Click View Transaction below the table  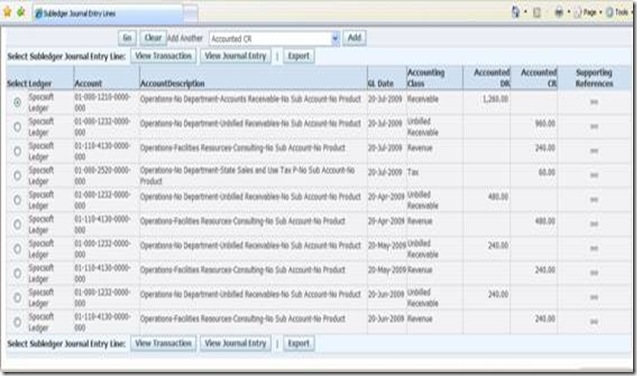163,344
